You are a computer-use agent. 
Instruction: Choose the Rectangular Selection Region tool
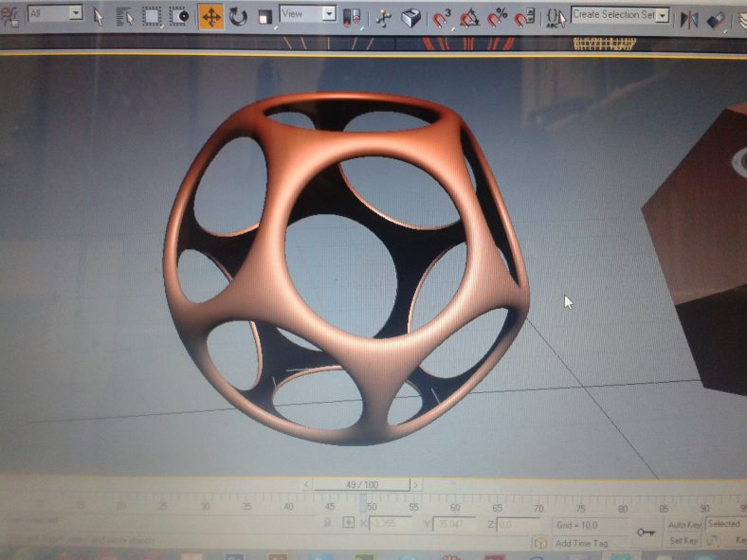(152, 16)
